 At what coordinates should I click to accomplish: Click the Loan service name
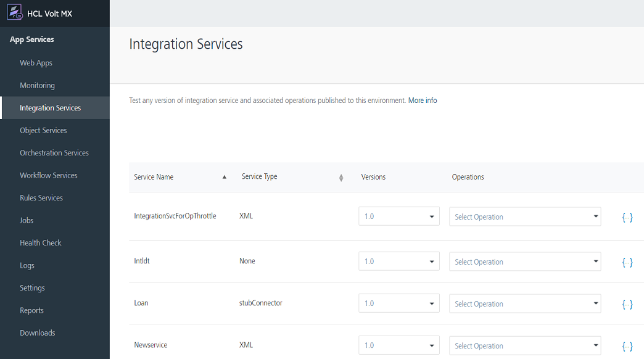point(141,303)
